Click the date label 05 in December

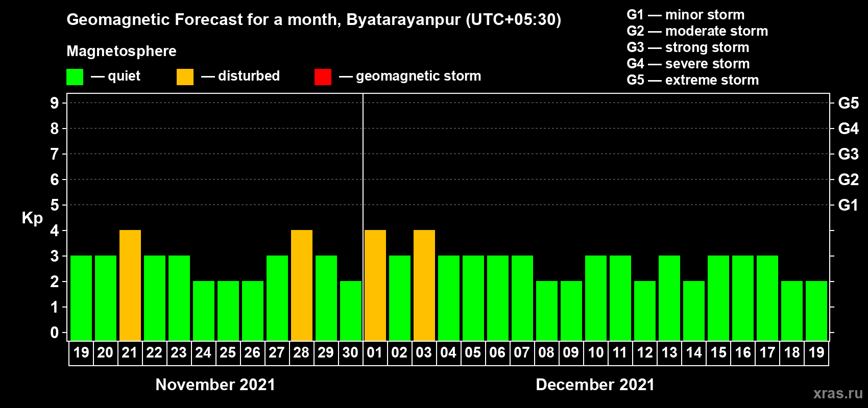(x=473, y=353)
